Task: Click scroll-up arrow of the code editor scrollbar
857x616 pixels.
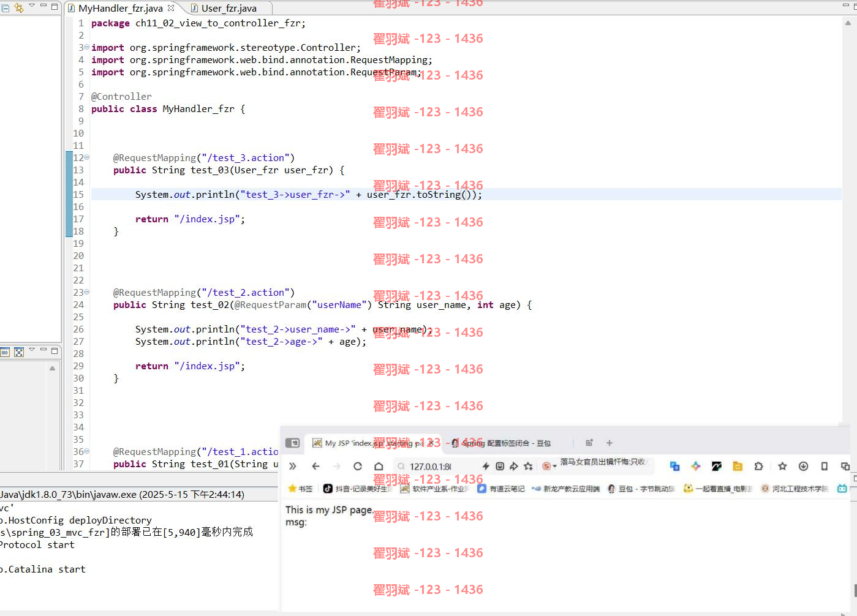Action: pyautogui.click(x=848, y=23)
